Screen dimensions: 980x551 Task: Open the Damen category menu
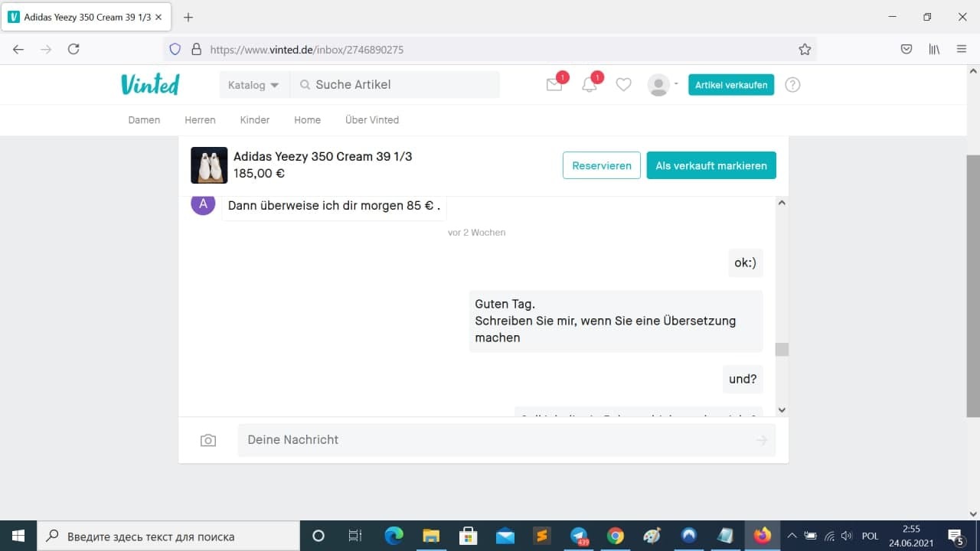pos(144,120)
